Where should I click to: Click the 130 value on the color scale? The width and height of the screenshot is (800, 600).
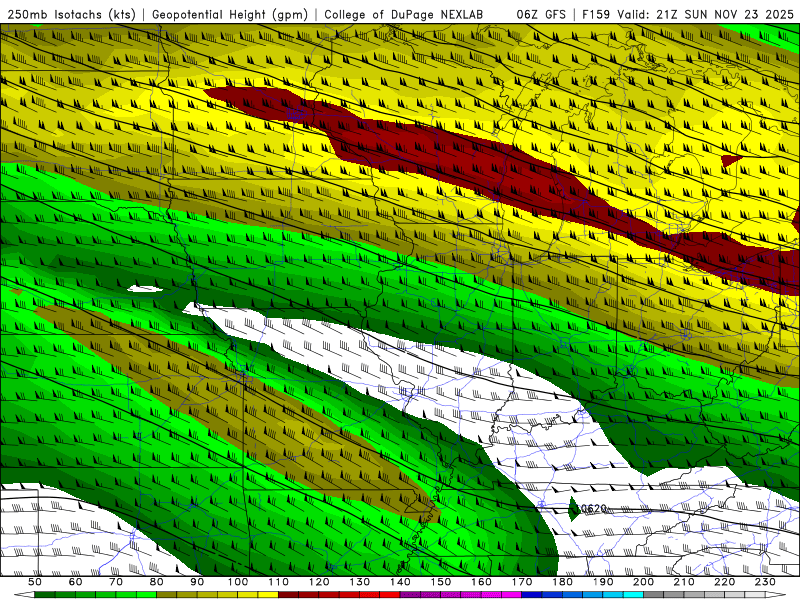pyautogui.click(x=360, y=582)
